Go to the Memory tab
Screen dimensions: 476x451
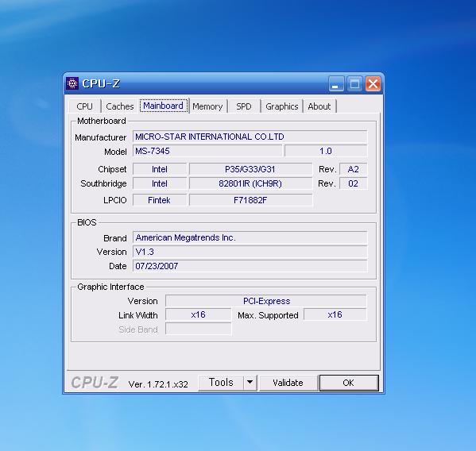[207, 106]
